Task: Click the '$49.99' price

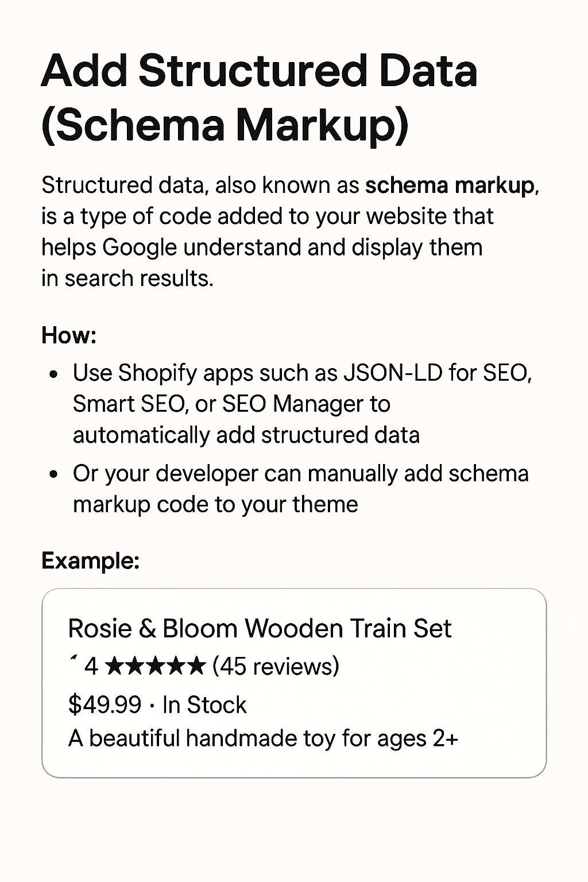Action: coord(105,705)
